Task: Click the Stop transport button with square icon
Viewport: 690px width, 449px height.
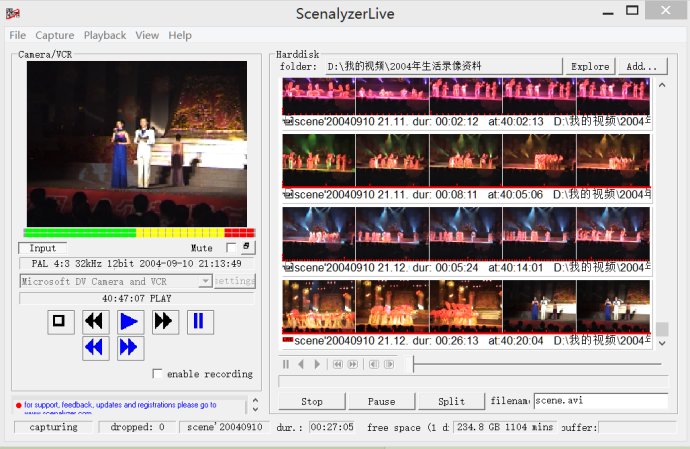Action: (61, 322)
